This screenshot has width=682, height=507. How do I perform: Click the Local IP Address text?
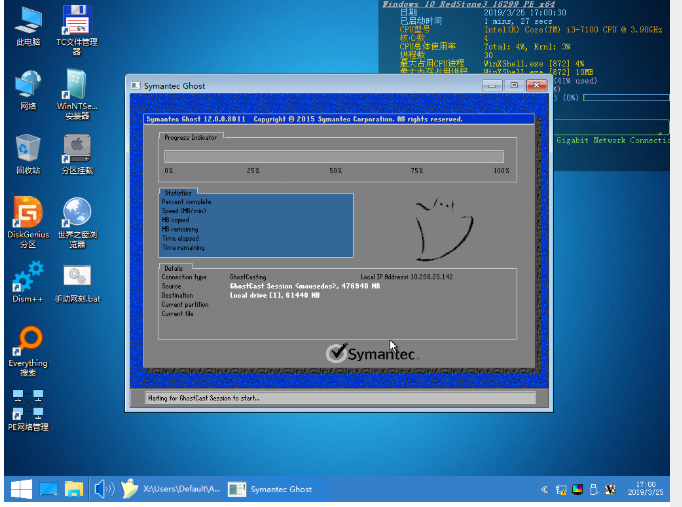click(406, 277)
